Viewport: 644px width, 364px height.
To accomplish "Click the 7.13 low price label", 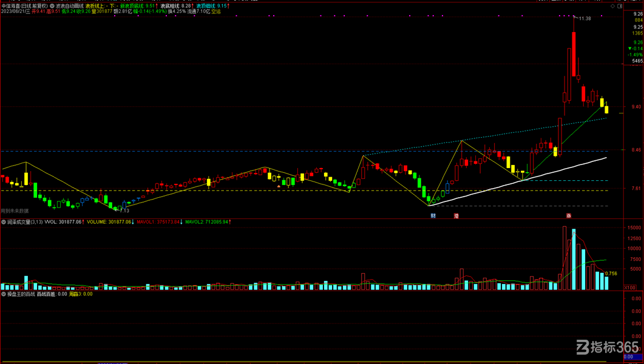I will click(124, 211).
